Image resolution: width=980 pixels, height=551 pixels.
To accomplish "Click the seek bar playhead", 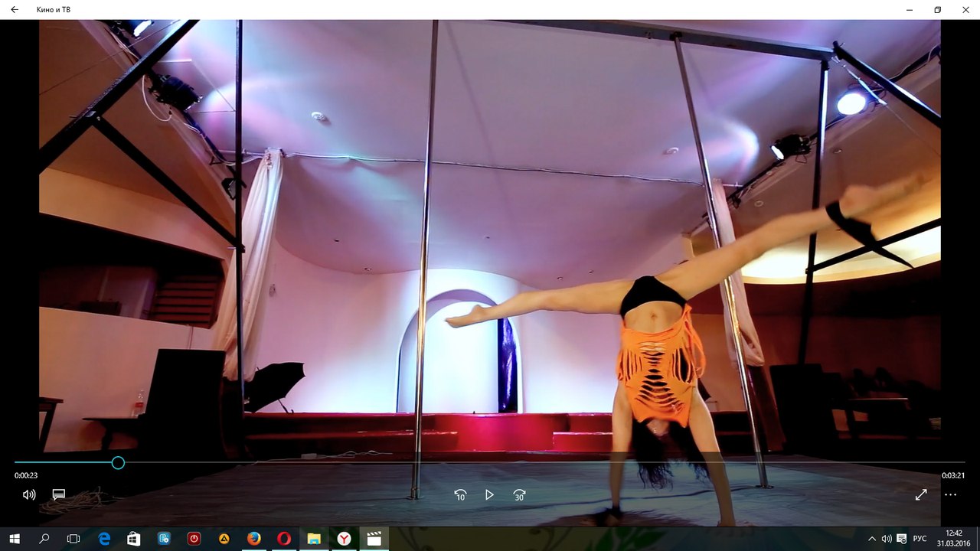I will tap(118, 462).
